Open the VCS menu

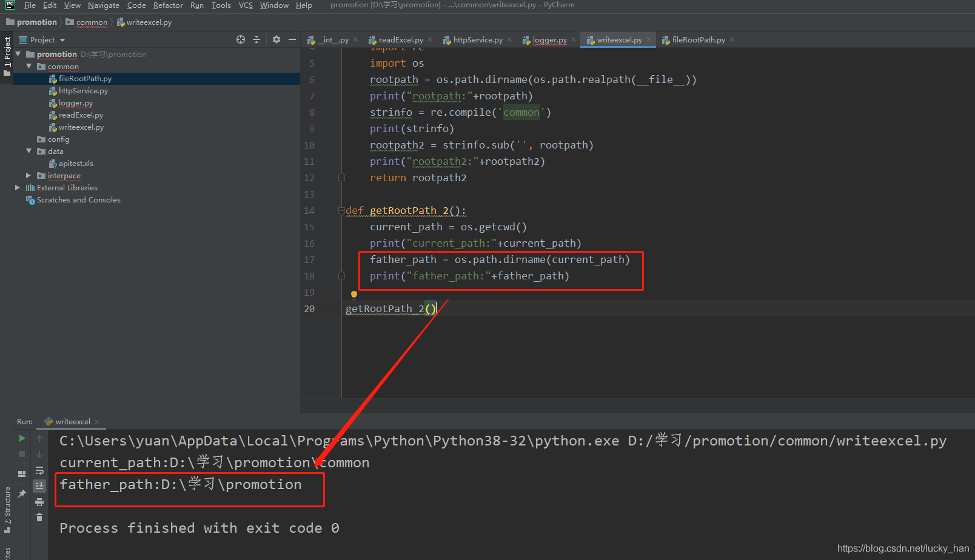click(246, 5)
